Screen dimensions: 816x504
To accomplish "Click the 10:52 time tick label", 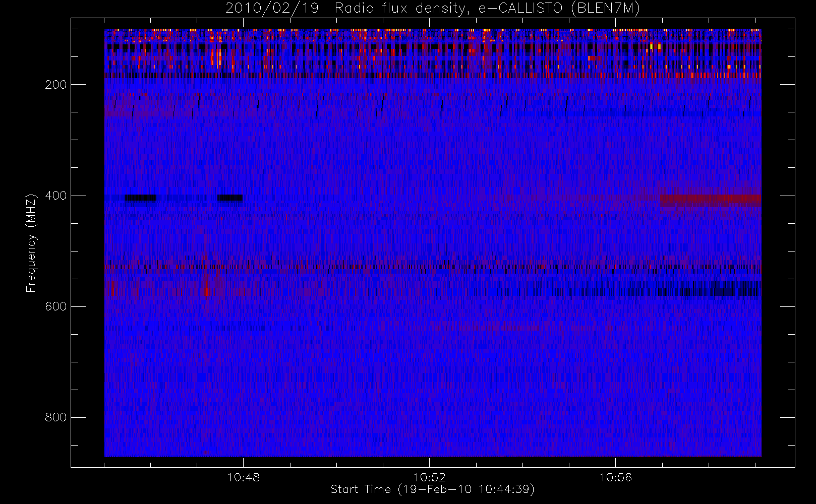I will pyautogui.click(x=430, y=477).
